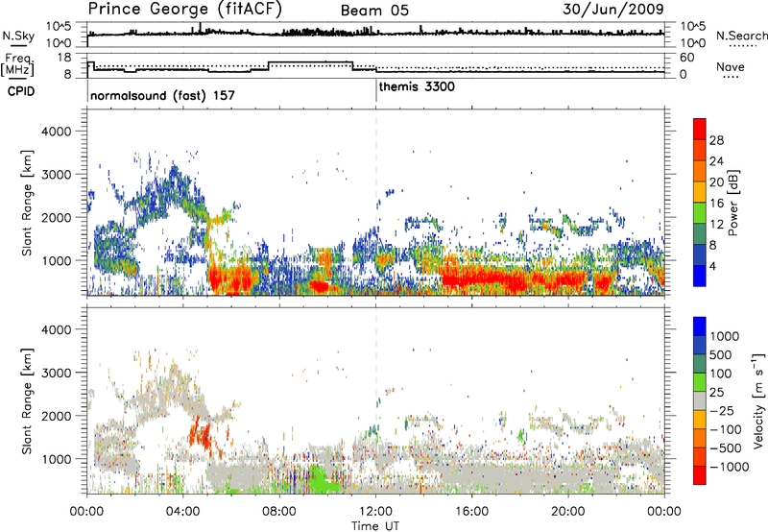Click the 'Power [dB]' colorbar label

coord(732,204)
